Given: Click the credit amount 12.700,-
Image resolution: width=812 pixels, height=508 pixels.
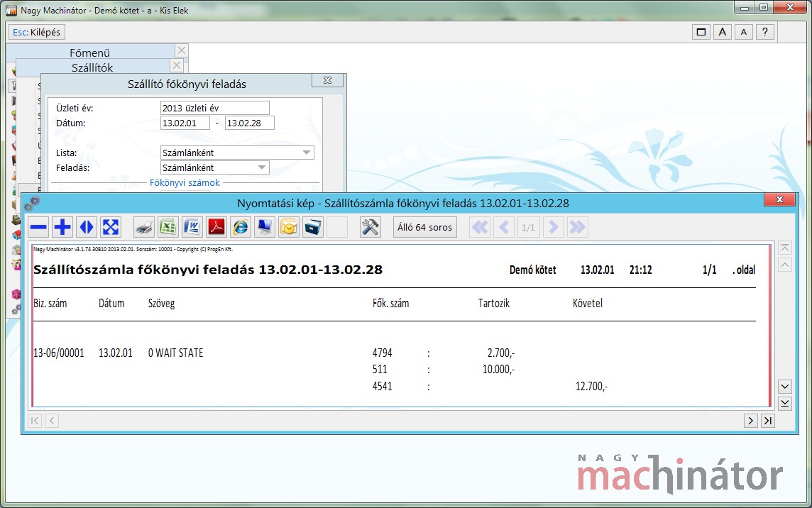Looking at the screenshot, I should tap(591, 386).
